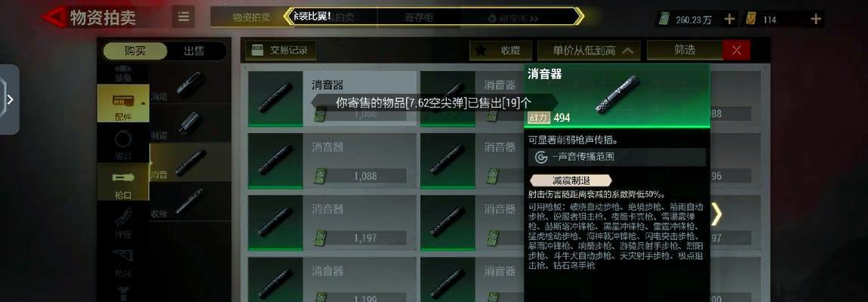Add cash with the plus beside 260.23万
Viewport: 868px width, 302px height.
[x=730, y=20]
